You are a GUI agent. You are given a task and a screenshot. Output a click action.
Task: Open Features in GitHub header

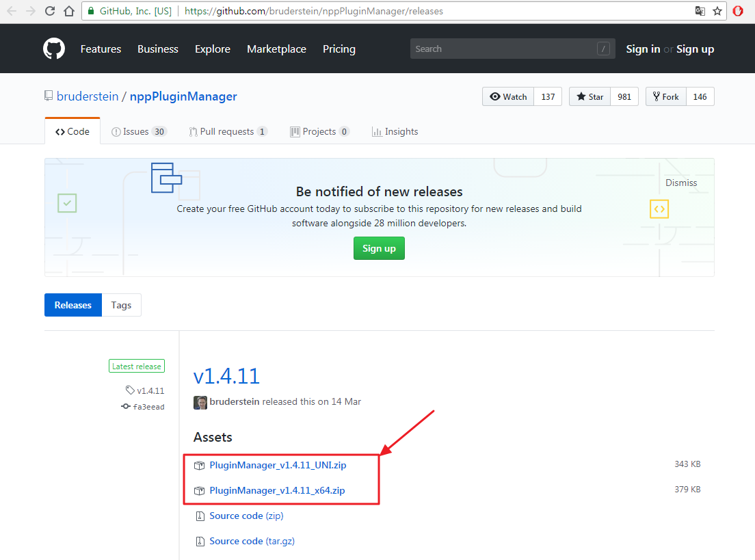click(x=101, y=49)
